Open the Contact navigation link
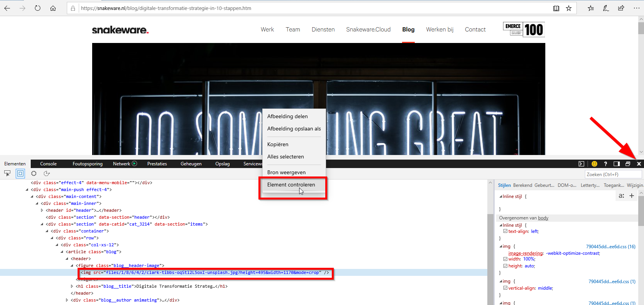The width and height of the screenshot is (644, 305). [475, 30]
